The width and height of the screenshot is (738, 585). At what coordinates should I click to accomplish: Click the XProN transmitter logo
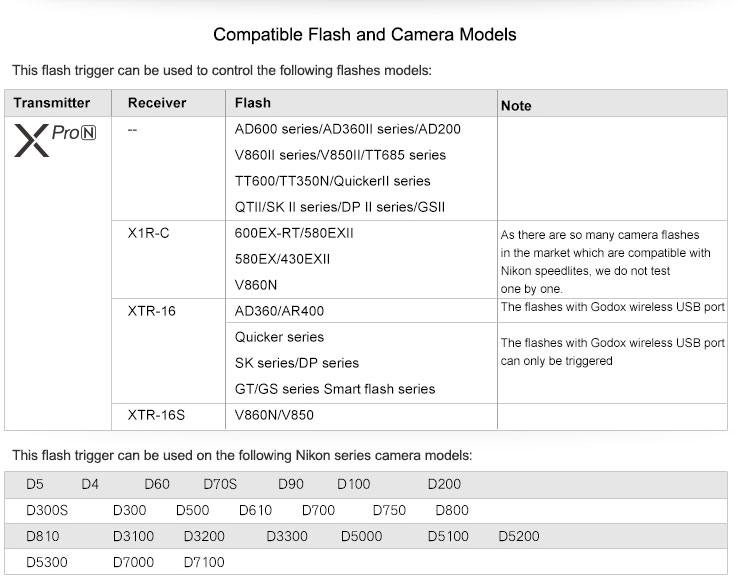pyautogui.click(x=54, y=142)
